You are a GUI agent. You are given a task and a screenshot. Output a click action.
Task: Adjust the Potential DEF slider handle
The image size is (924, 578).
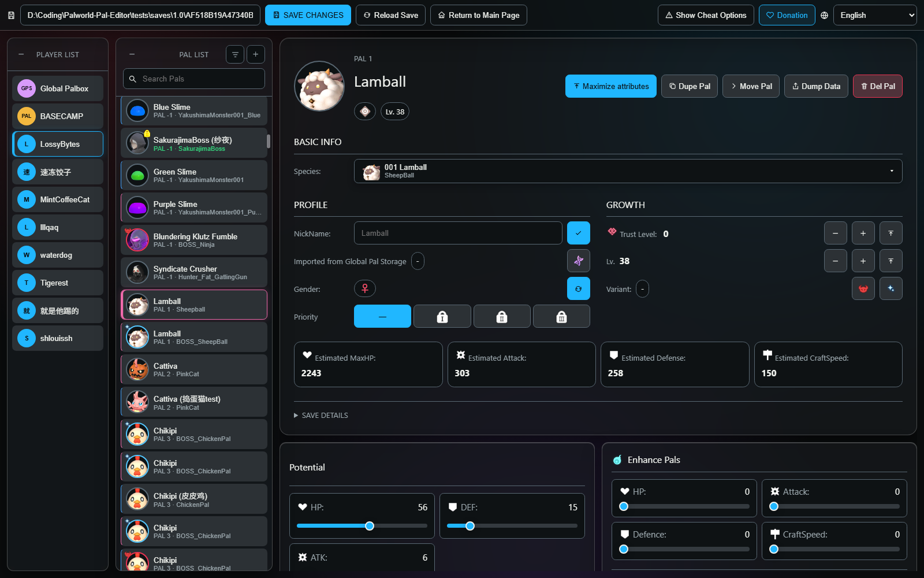pyautogui.click(x=470, y=526)
